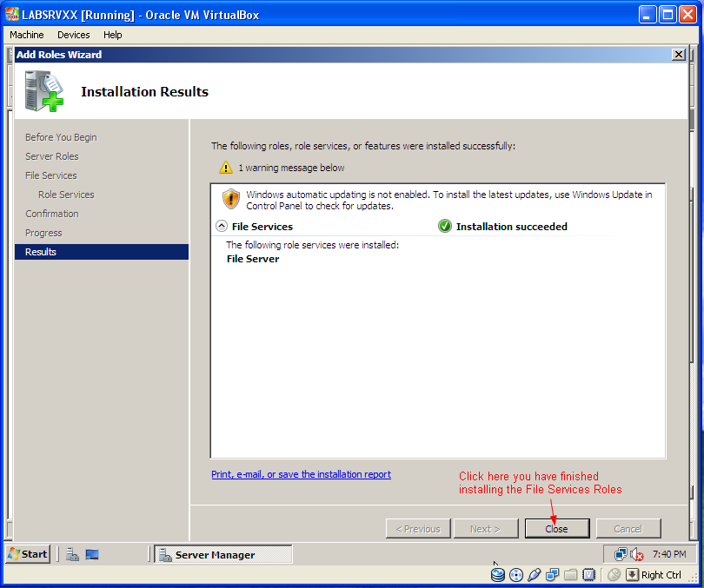704x588 pixels.
Task: Click the VirtualBox optical disc status icon
Action: (x=516, y=575)
